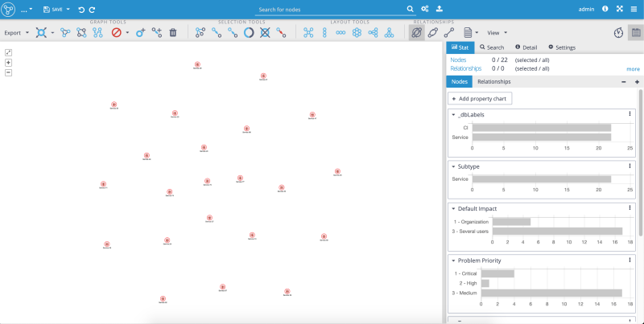Click the red prohibit circle icon
Viewport: 644px width, 324px height.
click(117, 32)
